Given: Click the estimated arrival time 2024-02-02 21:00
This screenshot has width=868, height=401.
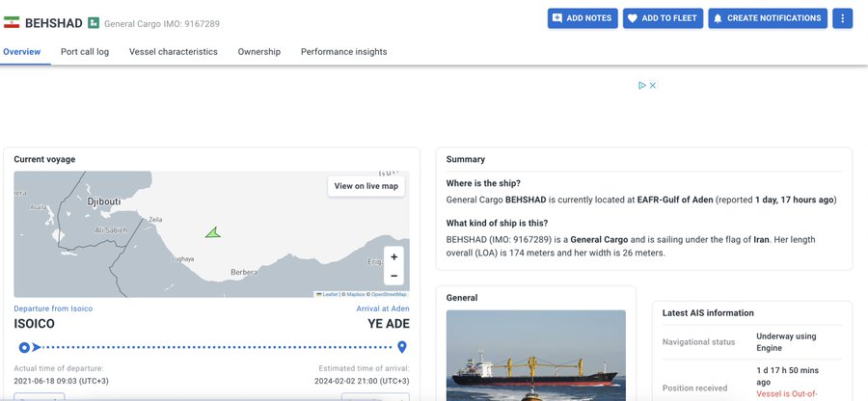Looking at the screenshot, I should (x=362, y=381).
